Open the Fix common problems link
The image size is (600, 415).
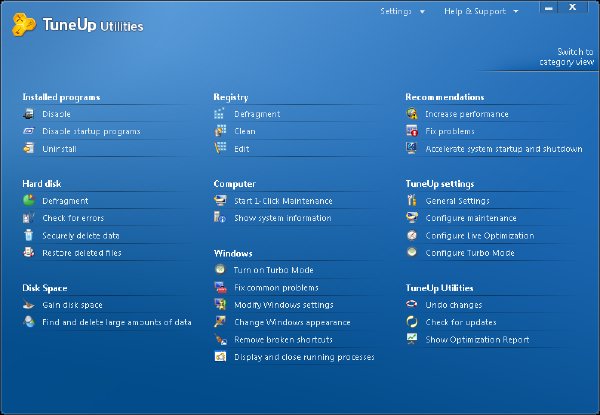[x=276, y=288]
